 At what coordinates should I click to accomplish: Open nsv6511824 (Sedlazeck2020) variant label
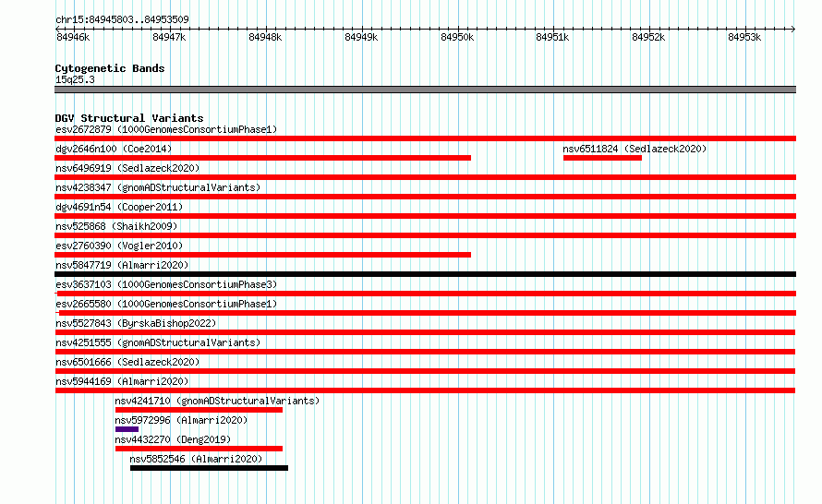coord(635,149)
